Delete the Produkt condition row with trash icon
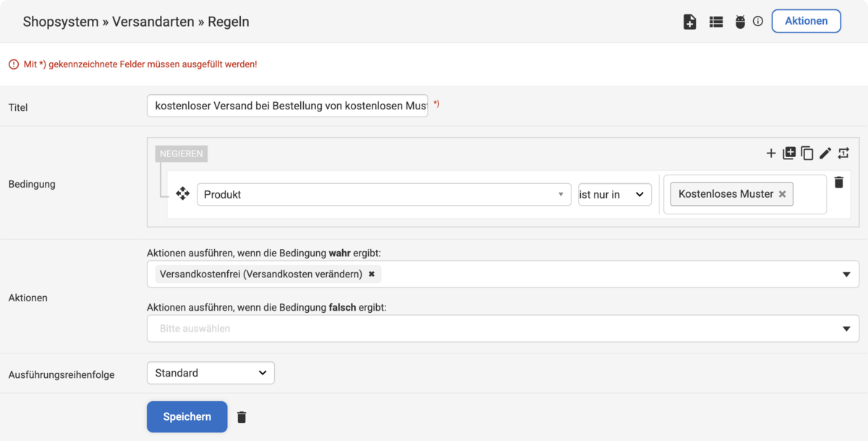The width and height of the screenshot is (868, 441). [x=839, y=182]
